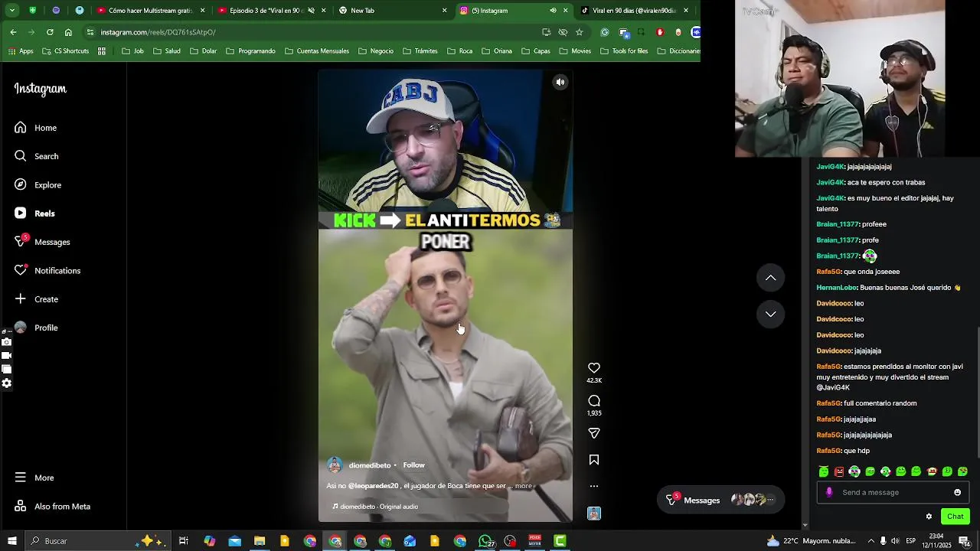The height and width of the screenshot is (551, 980).
Task: Click the Instagram logo
Action: (41, 89)
